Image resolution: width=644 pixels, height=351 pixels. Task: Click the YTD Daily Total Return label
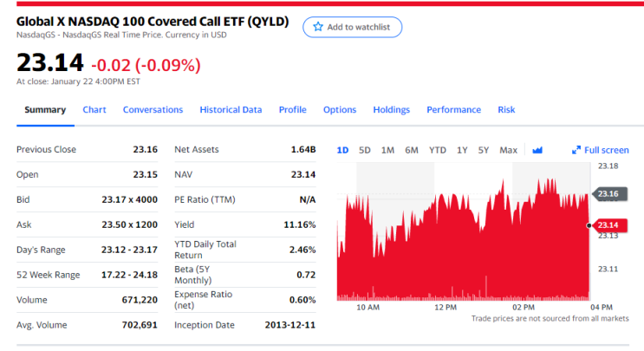coord(205,250)
